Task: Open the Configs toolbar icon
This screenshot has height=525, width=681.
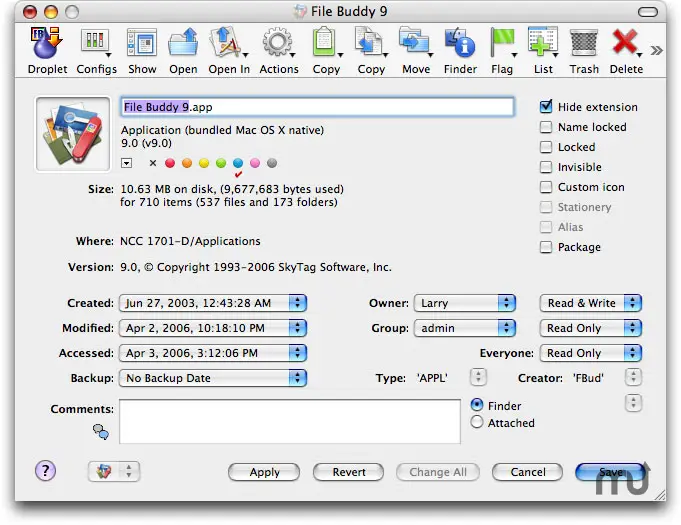Action: (x=96, y=43)
